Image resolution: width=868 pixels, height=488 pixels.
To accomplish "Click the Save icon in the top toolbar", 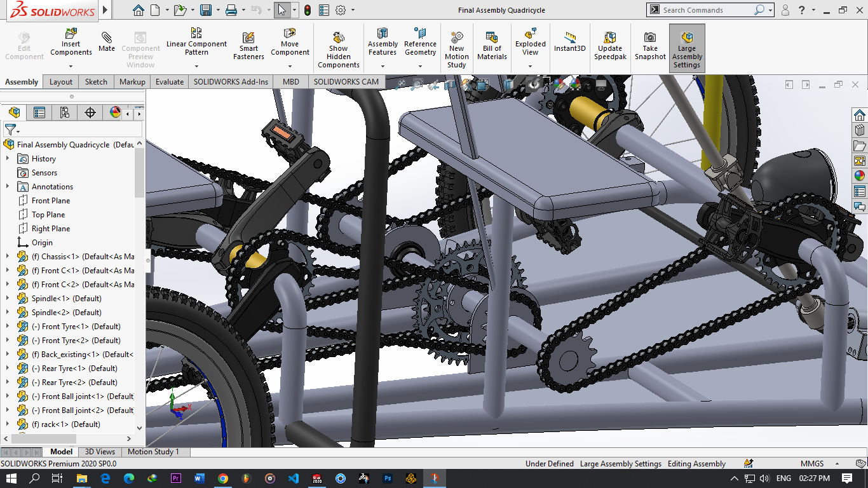I will tap(205, 10).
